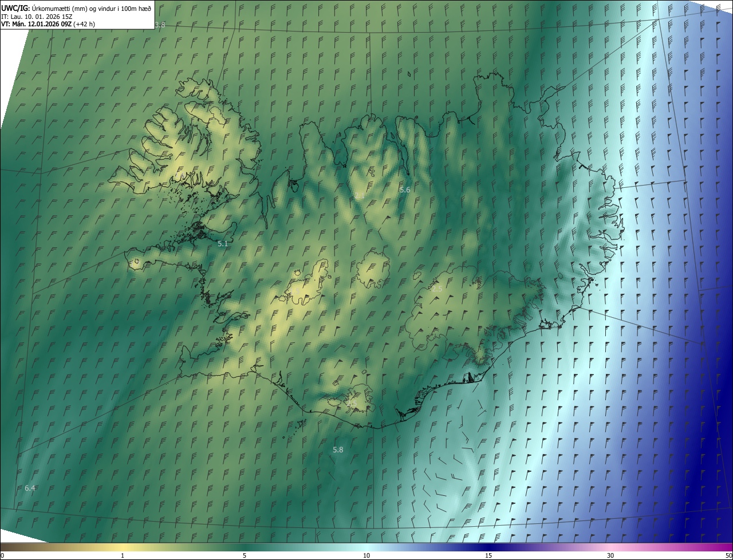Click the 2.5 label on the large eastern glacier
The width and height of the screenshot is (733, 560).
(437, 289)
